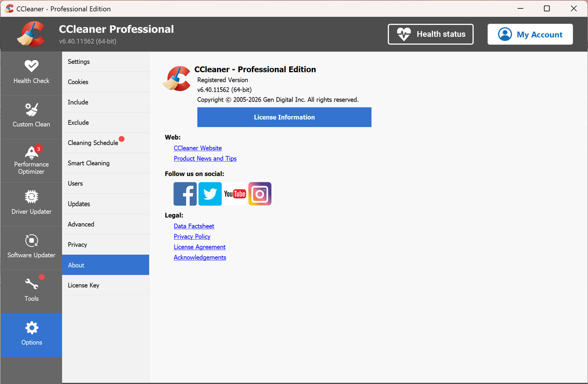Click the License Information button
This screenshot has height=384, width=588.
pyautogui.click(x=284, y=117)
